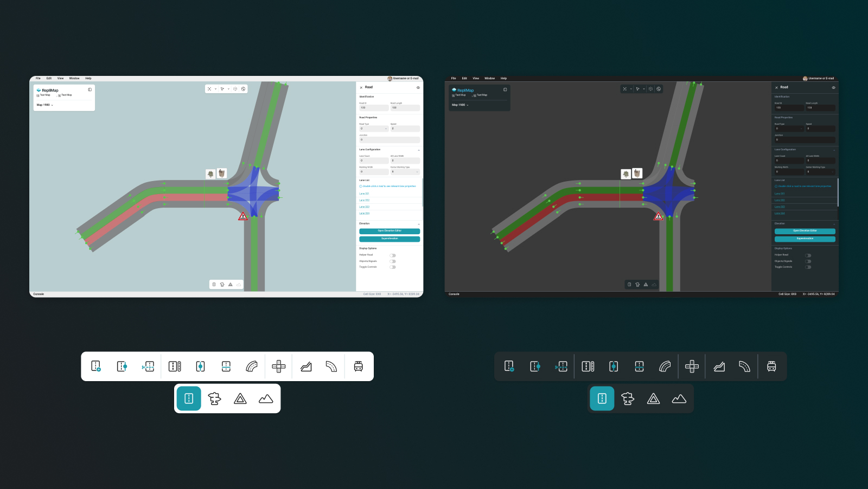Select lane node tool in the large light toolbar

click(x=200, y=366)
